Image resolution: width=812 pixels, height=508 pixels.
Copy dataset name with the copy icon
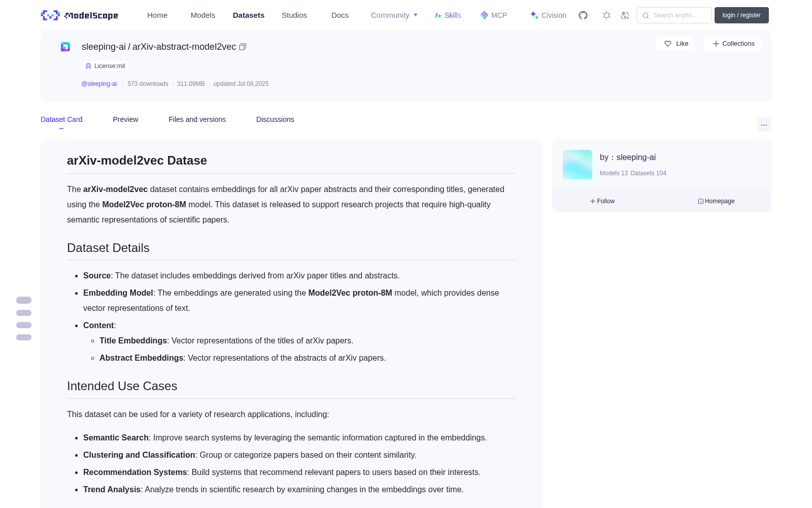(243, 47)
